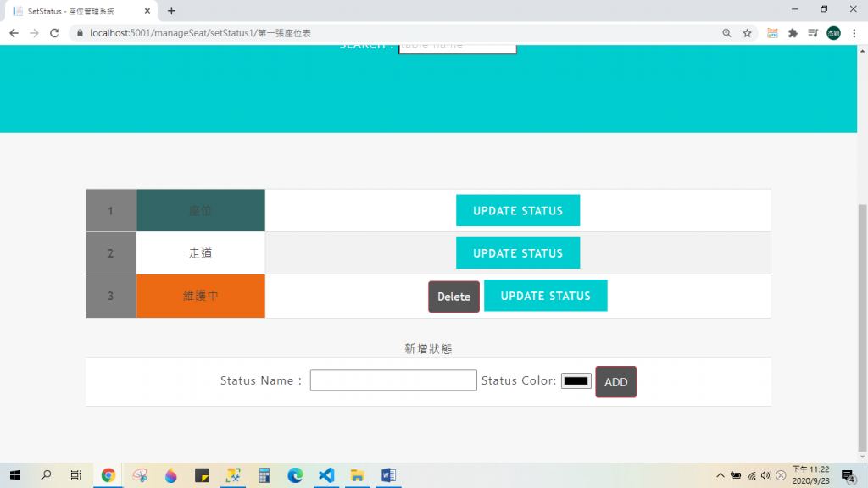Show hidden system tray icons
This screenshot has width=868, height=488.
coord(720,475)
